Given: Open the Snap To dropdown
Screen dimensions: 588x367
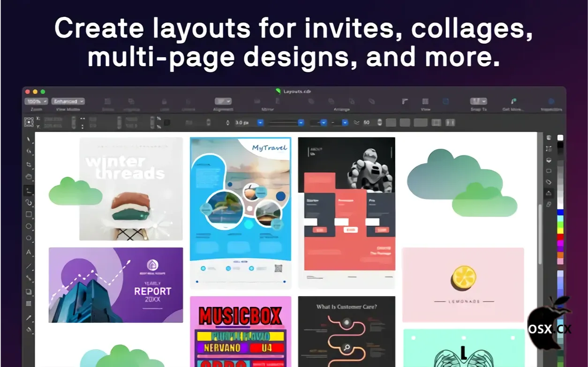Looking at the screenshot, I should coord(478,101).
